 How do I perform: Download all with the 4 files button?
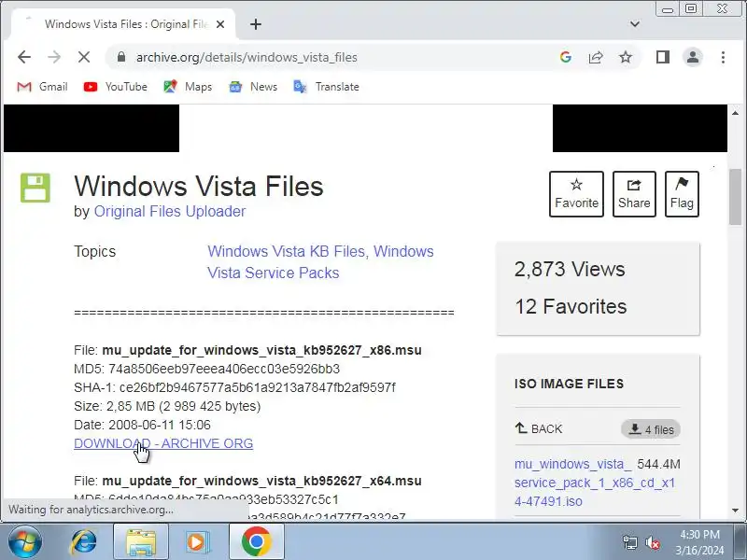(651, 429)
